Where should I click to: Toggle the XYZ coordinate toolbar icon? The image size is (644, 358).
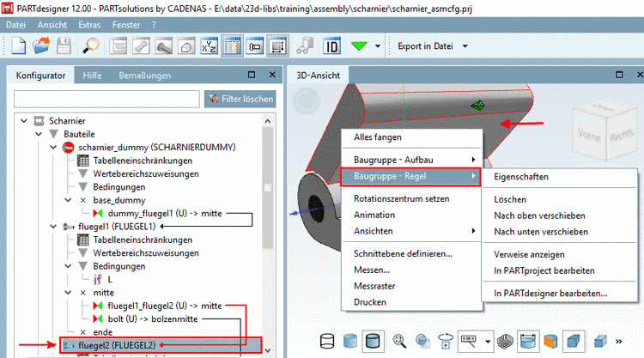pyautogui.click(x=209, y=46)
